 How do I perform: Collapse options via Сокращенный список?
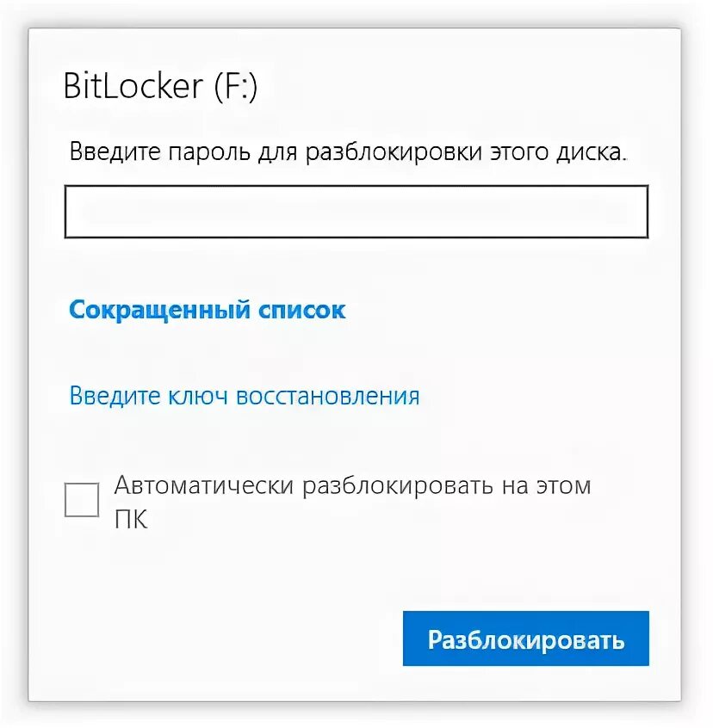[207, 310]
